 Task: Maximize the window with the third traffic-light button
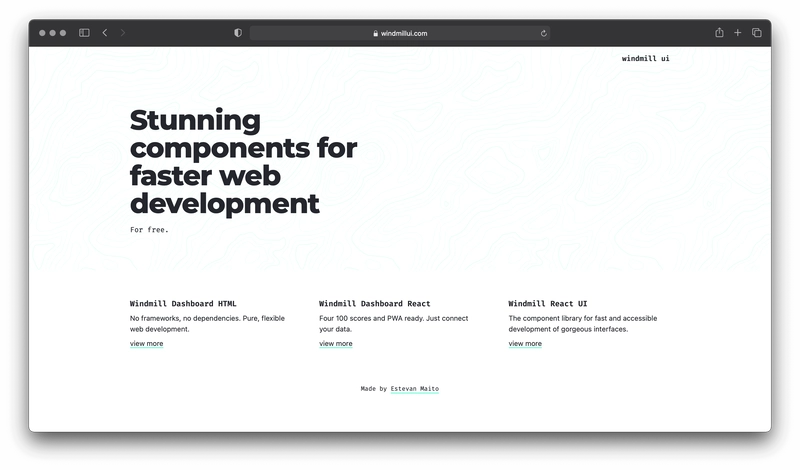tap(63, 33)
